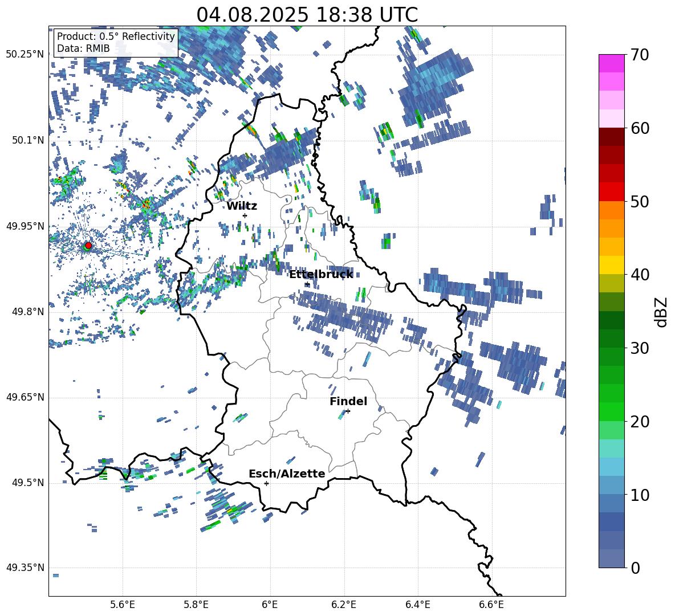675x616 pixels.
Task: Click the 49.5°N latitude label
Action: [28, 483]
